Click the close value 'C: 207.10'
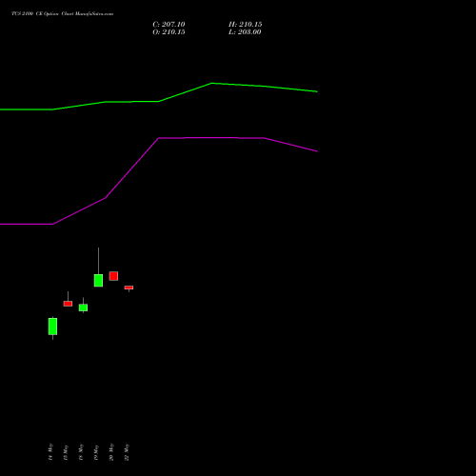This screenshot has width=476, height=476. [169, 25]
